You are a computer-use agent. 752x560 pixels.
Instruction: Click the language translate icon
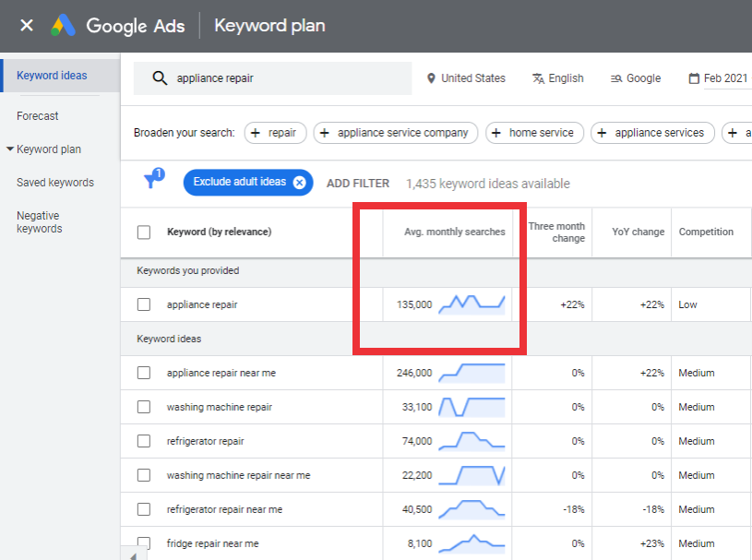538,78
